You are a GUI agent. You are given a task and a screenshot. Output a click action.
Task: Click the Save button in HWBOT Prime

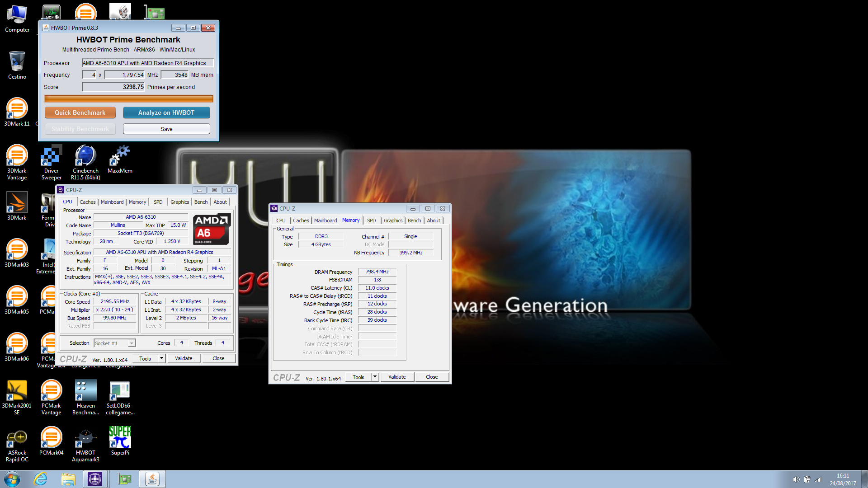click(x=166, y=129)
